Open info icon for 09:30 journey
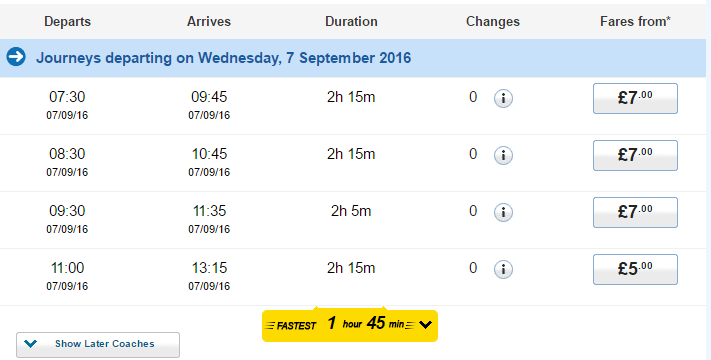This screenshot has width=711, height=360. [x=503, y=212]
